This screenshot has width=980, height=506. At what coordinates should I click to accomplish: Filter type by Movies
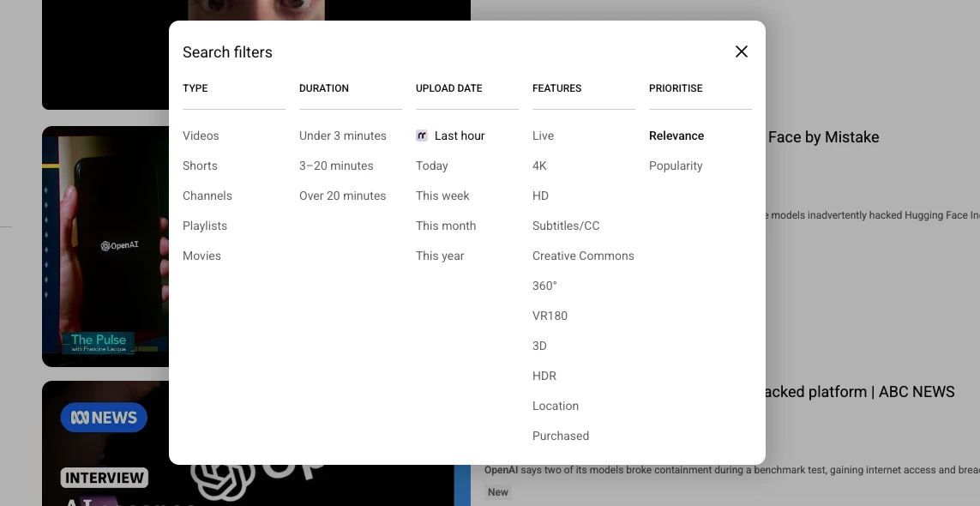201,256
